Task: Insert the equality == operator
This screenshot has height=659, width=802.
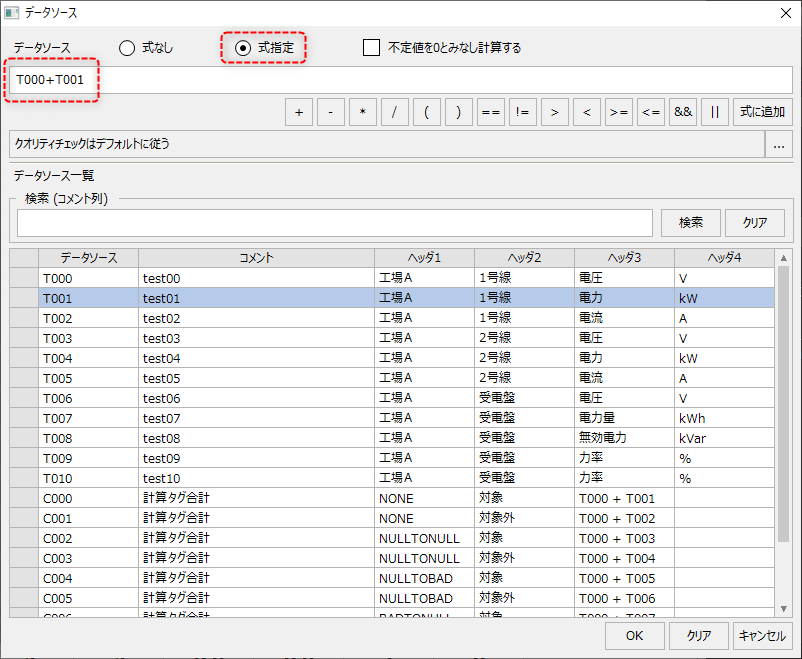Action: pos(490,112)
